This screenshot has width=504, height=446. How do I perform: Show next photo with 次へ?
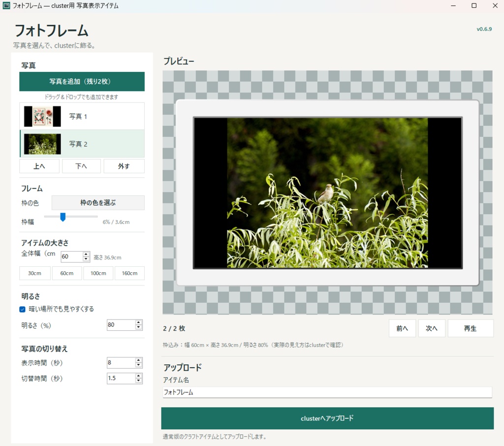click(432, 328)
